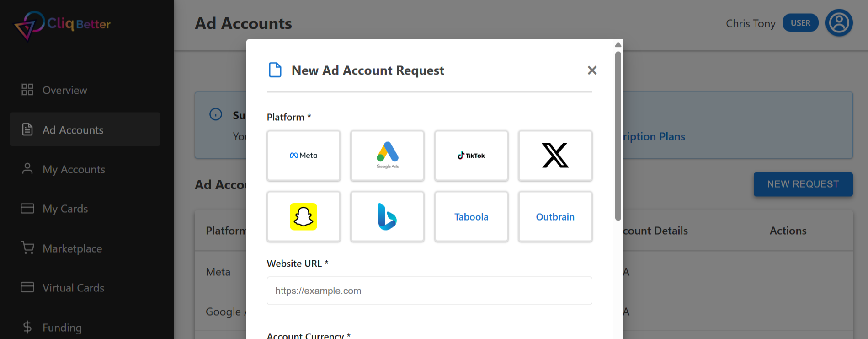
Task: Click the My Accounts person icon
Action: pyautogui.click(x=27, y=169)
